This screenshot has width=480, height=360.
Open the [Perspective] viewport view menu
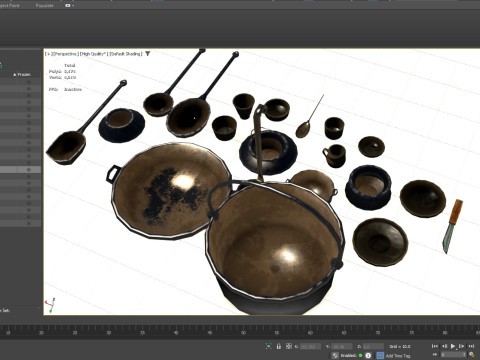click(x=65, y=54)
